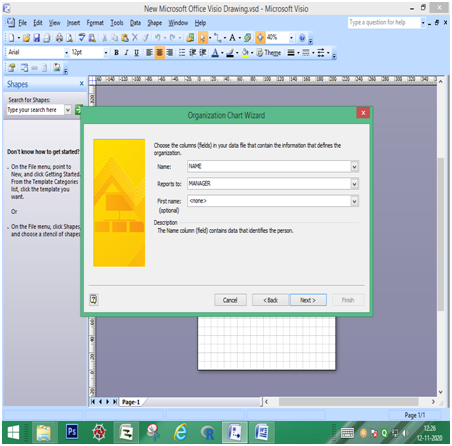Click the Back button in wizard
452x446 pixels.
(x=270, y=300)
